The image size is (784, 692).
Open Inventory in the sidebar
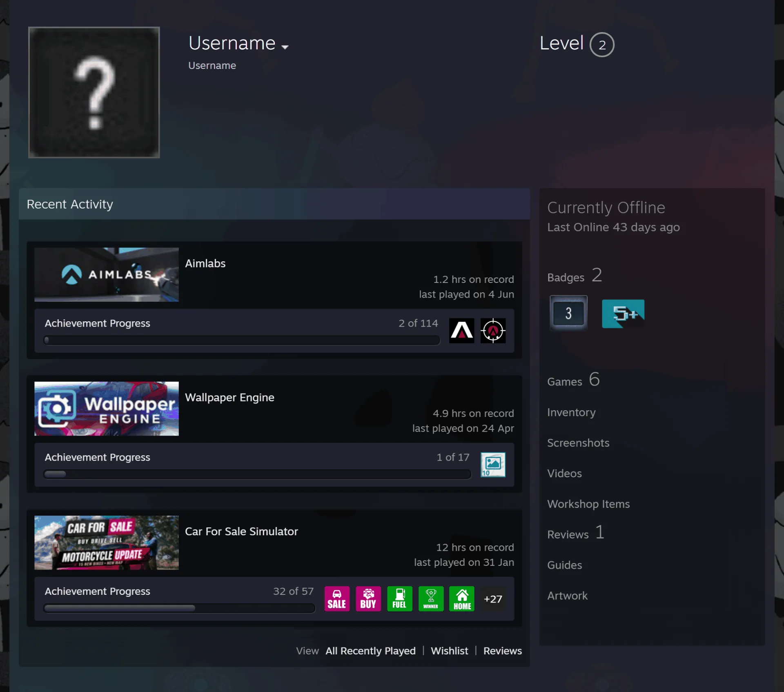point(571,412)
